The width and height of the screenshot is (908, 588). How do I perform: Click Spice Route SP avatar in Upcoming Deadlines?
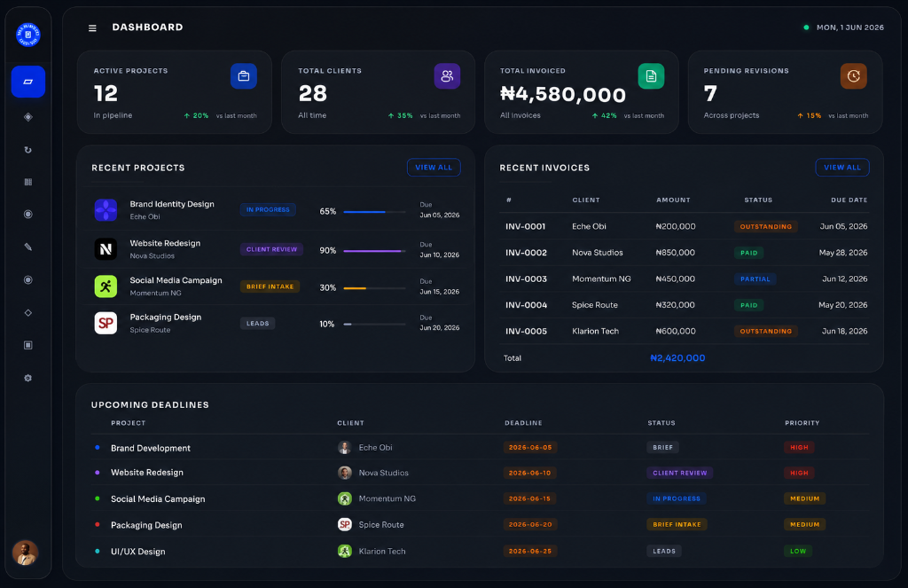click(345, 524)
